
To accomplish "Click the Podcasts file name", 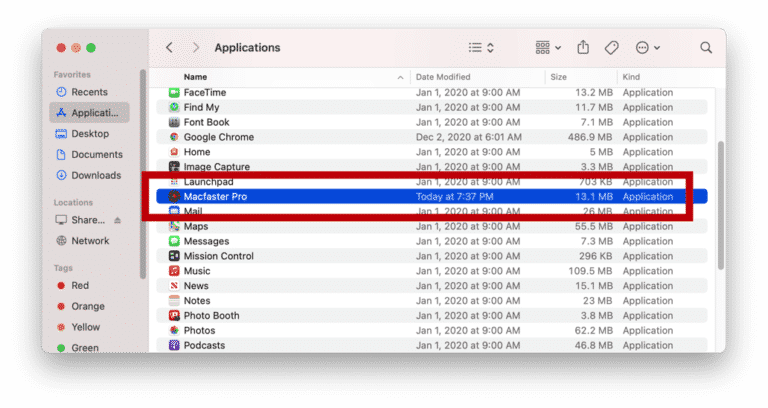I will pyautogui.click(x=204, y=345).
